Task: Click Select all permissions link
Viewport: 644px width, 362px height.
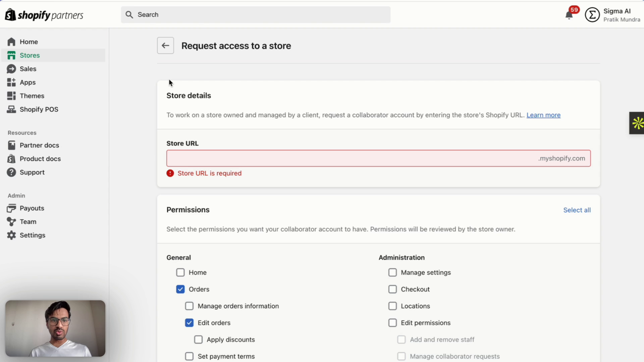Action: pos(577,210)
